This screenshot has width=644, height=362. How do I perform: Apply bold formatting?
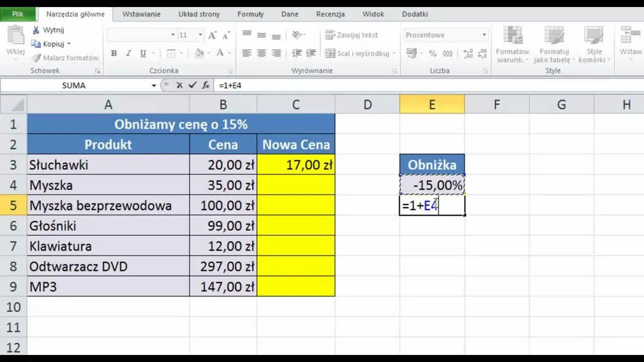(114, 53)
